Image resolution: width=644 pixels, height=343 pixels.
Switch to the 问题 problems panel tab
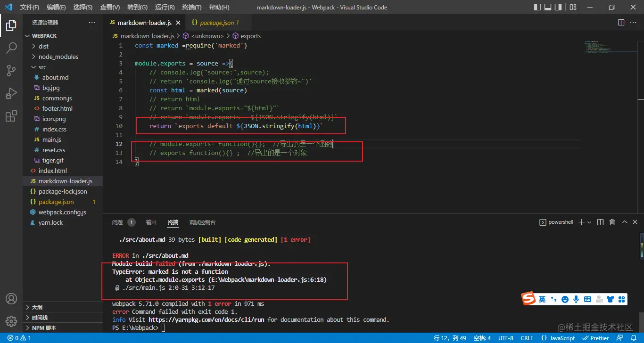coord(124,222)
